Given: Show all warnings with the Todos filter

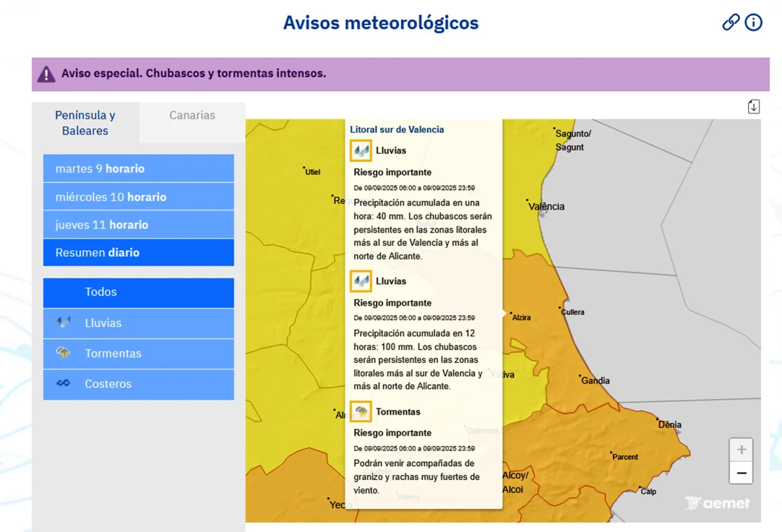Looking at the screenshot, I should (x=138, y=292).
